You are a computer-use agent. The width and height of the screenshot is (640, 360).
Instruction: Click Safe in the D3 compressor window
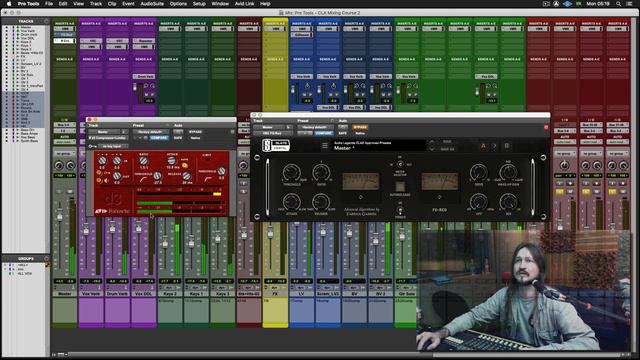click(178, 138)
